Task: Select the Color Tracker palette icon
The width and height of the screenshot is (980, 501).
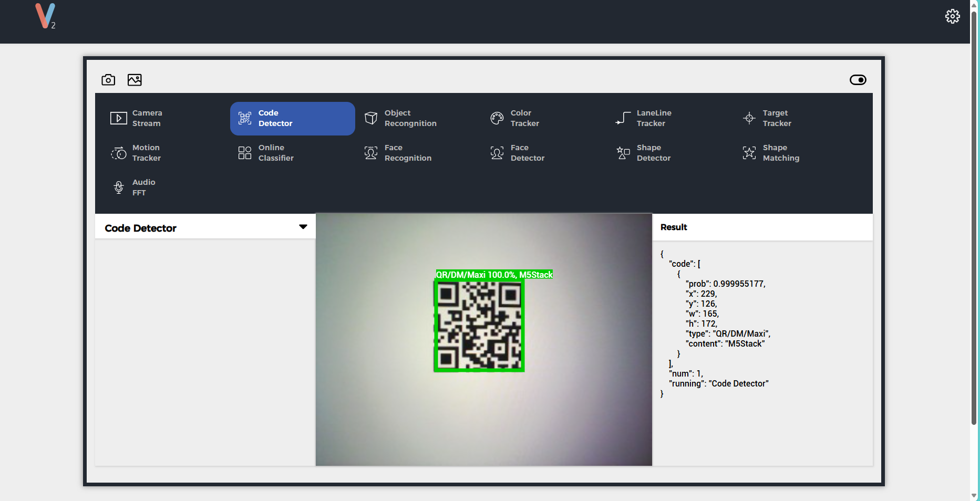Action: (x=497, y=118)
